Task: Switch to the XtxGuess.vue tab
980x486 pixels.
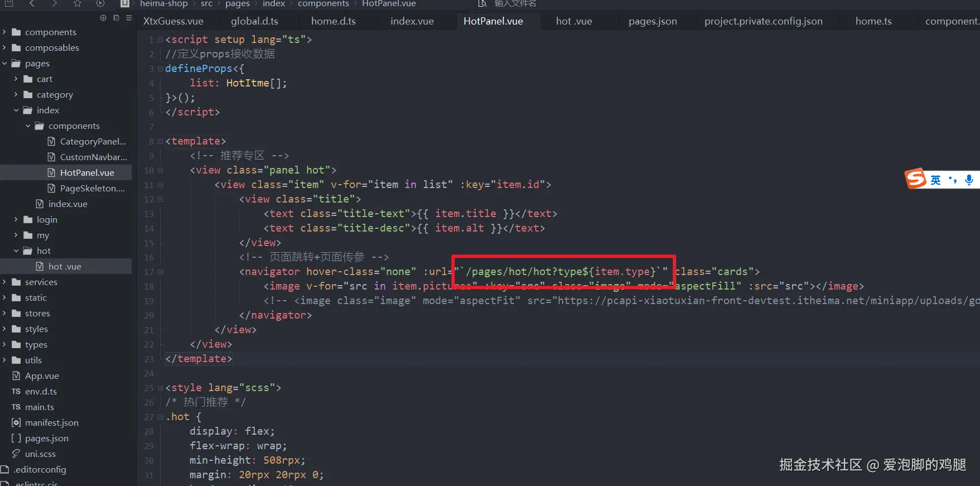Action: [x=173, y=21]
